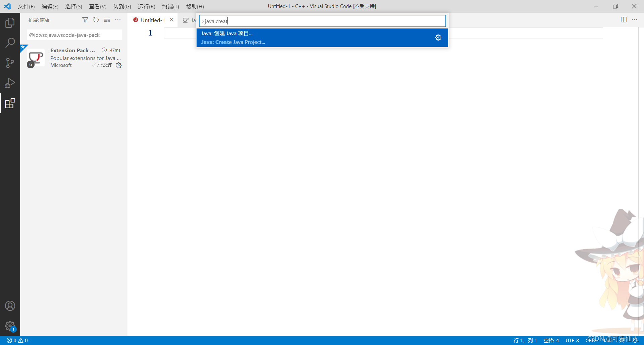
Task: Open the Explorer view in activity bar
Action: tap(10, 23)
